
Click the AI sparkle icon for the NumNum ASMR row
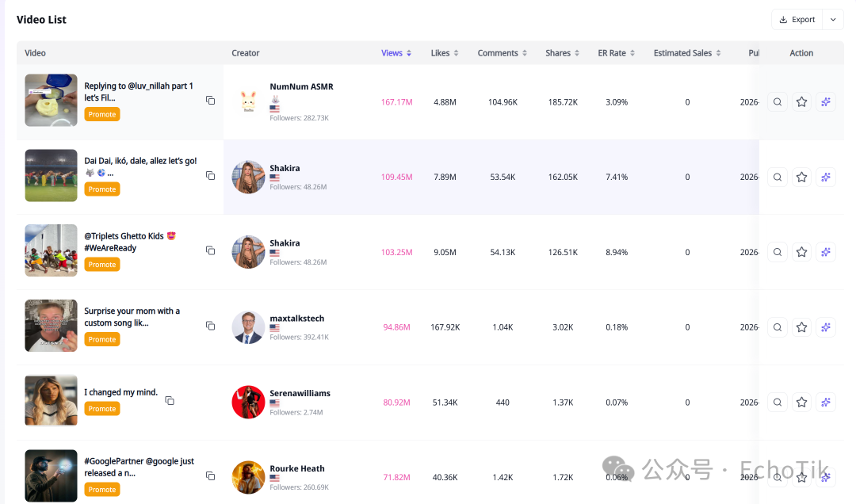pos(825,102)
